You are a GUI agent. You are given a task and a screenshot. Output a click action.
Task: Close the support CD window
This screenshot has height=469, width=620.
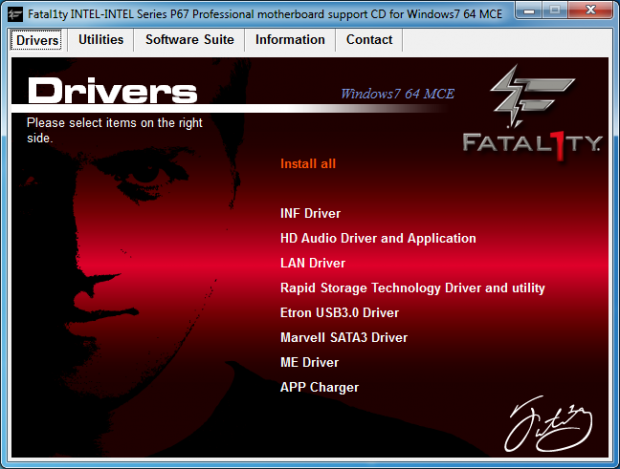pos(590,10)
